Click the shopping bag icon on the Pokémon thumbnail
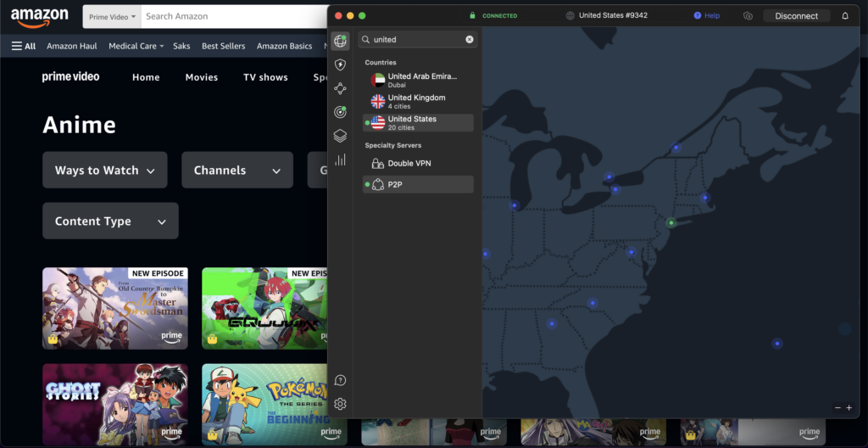 (212, 434)
